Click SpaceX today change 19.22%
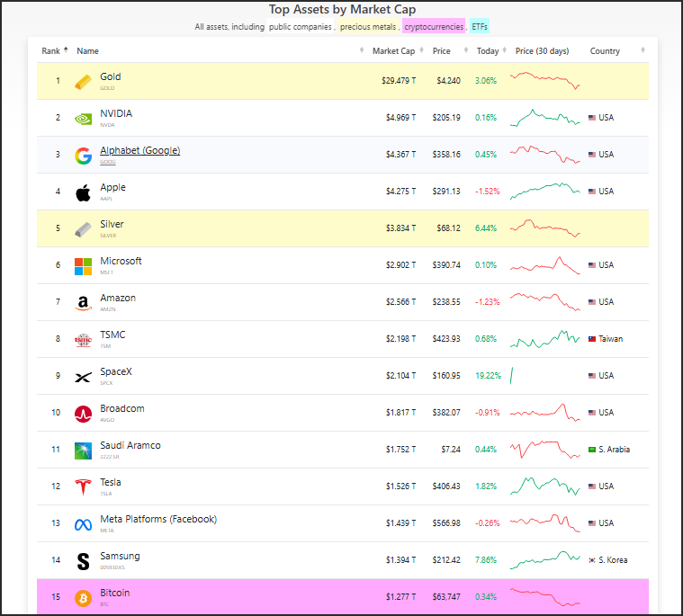The height and width of the screenshot is (616, 683). point(488,376)
